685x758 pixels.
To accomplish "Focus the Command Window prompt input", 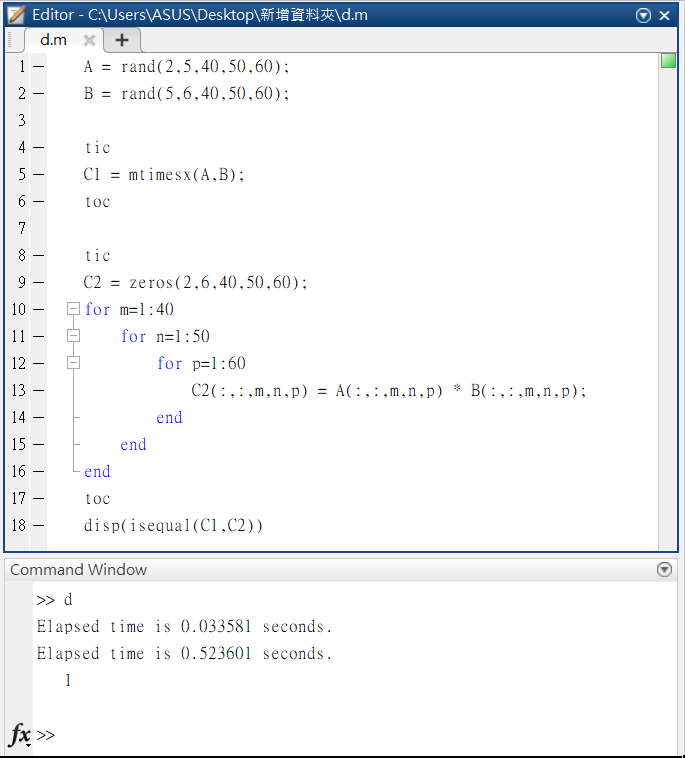I will point(300,735).
